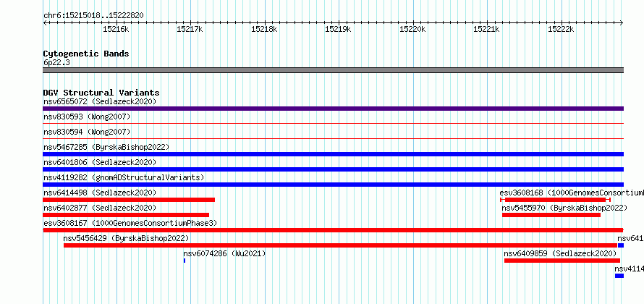Select the small blue bar under nsv641
The image size is (644, 304).
point(621,245)
